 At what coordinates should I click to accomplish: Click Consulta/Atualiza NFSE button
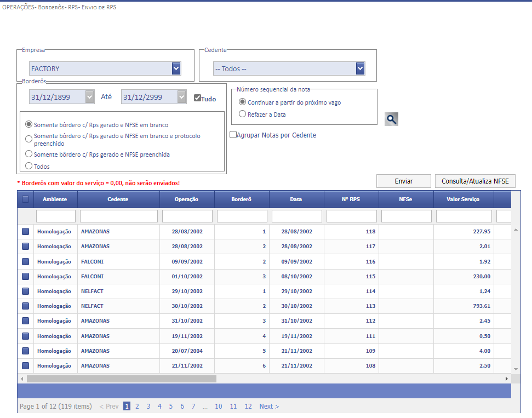(x=474, y=181)
